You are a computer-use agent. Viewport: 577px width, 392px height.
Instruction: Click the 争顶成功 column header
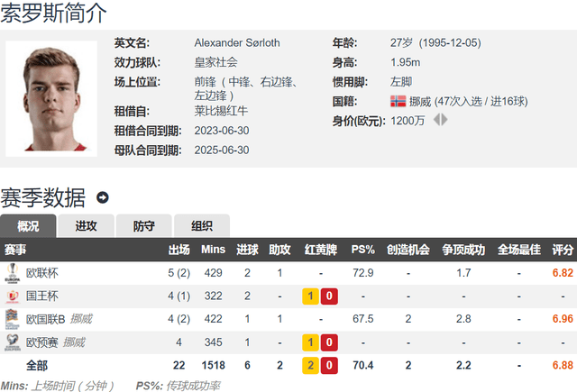[x=463, y=250]
